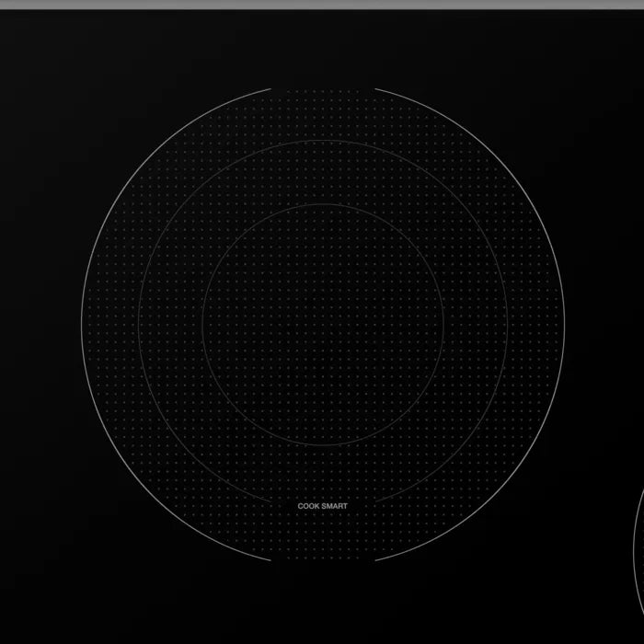Click the rightmost point of the large outer ring
The height and width of the screenshot is (644, 644).
click(x=564, y=325)
